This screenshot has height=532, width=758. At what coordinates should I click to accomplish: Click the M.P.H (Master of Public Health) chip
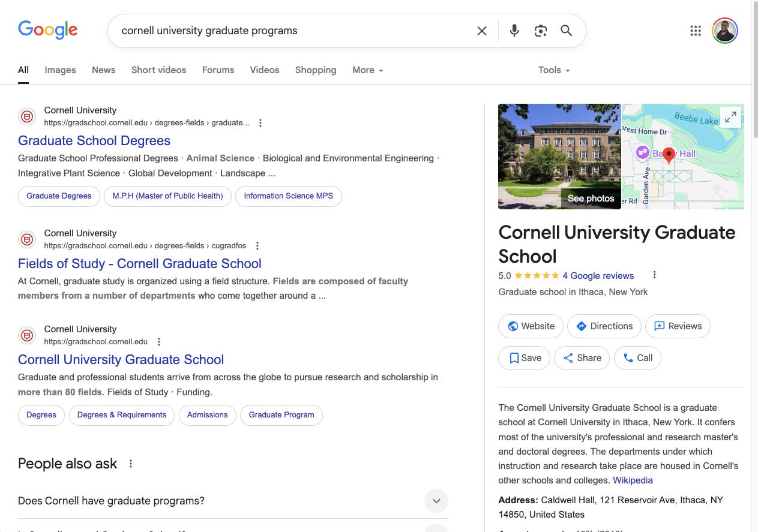[x=167, y=196]
